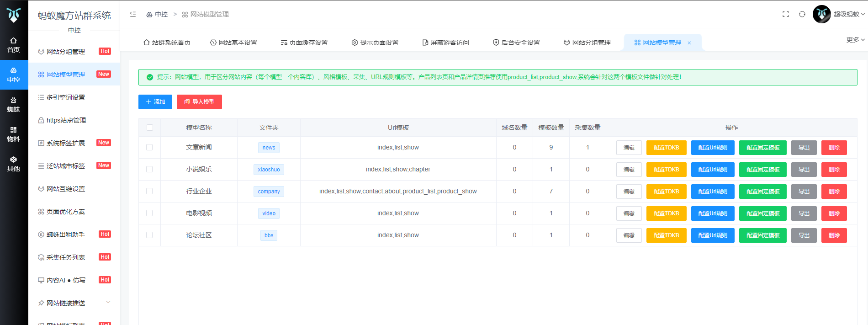868x325 pixels.
Task: Close the 网站模型管理 tab
Action: [x=689, y=43]
